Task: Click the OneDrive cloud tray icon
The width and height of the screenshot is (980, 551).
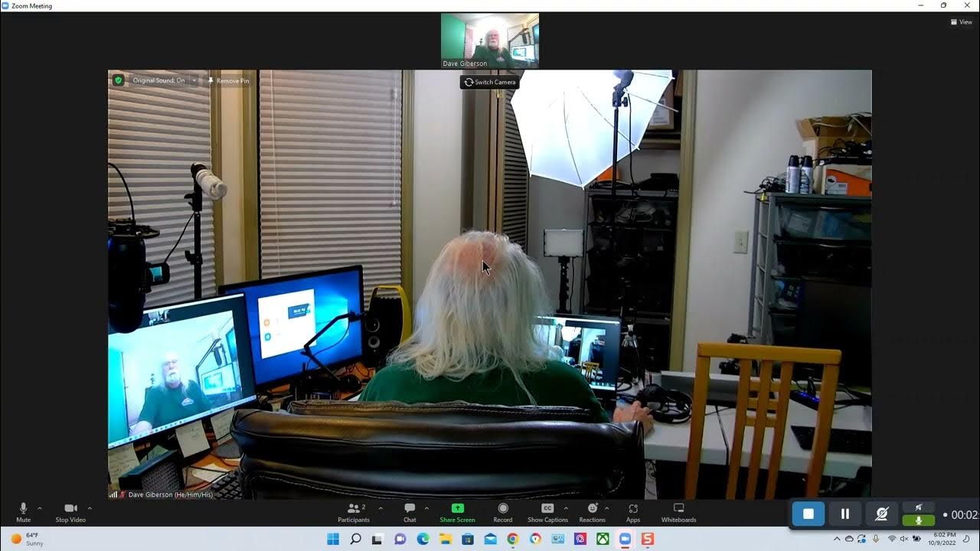Action: tap(849, 539)
